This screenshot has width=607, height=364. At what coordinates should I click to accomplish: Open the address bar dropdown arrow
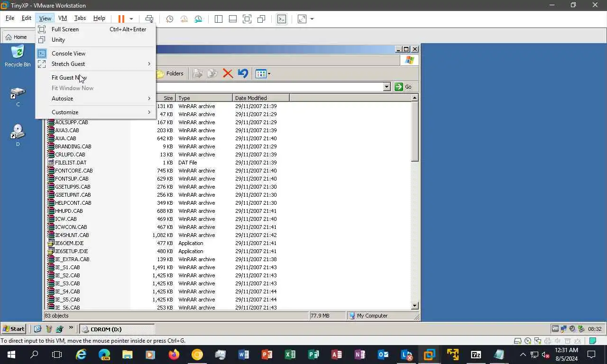click(386, 87)
